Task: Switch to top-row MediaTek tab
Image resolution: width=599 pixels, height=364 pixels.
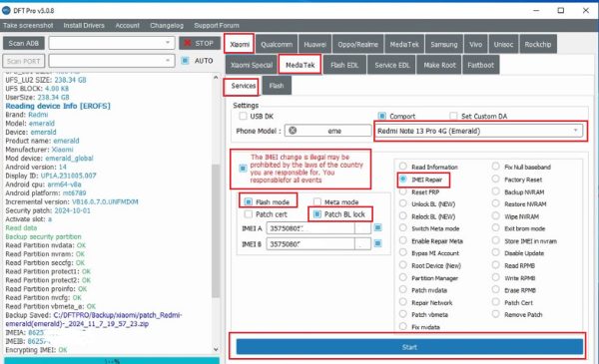Action: pyautogui.click(x=404, y=44)
